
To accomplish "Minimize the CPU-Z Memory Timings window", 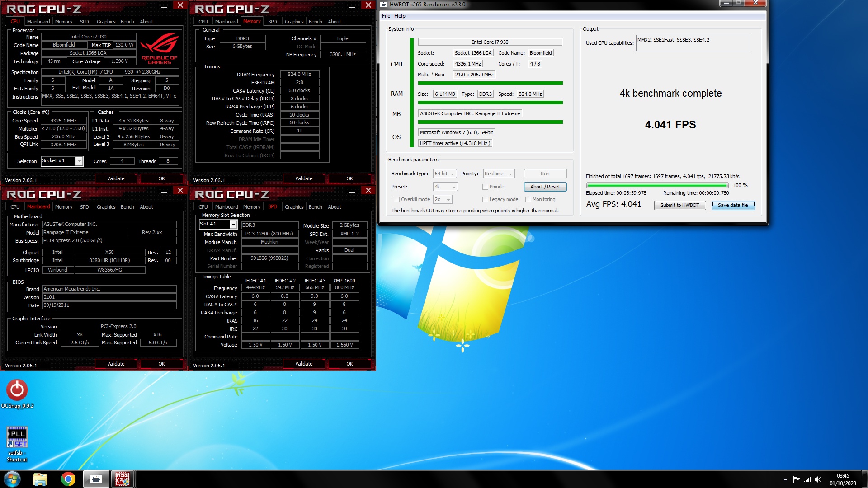I will tap(352, 6).
